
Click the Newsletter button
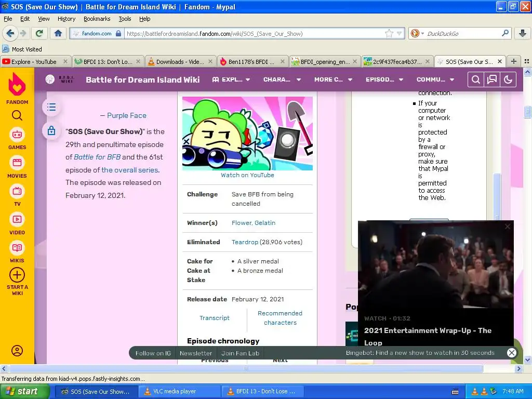coord(196,353)
